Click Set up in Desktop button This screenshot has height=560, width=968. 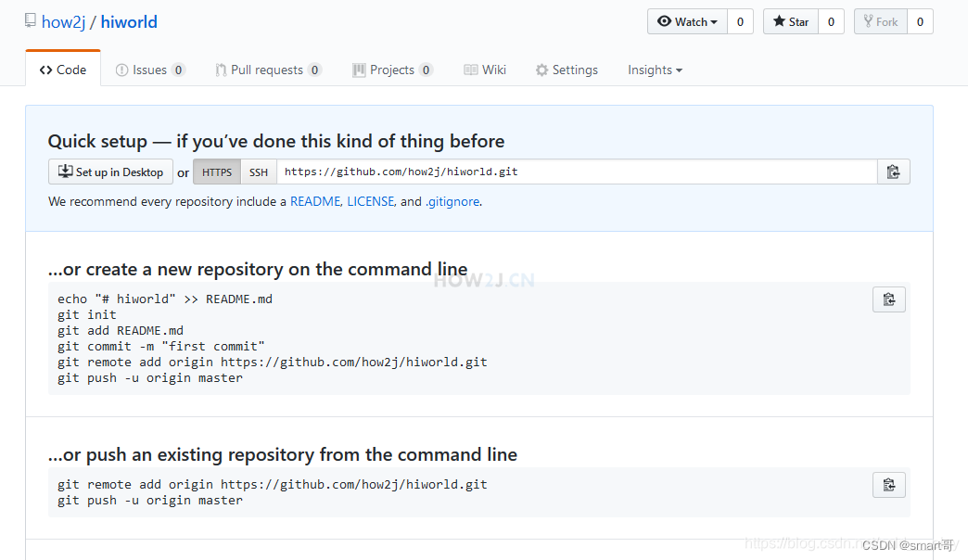coord(110,172)
